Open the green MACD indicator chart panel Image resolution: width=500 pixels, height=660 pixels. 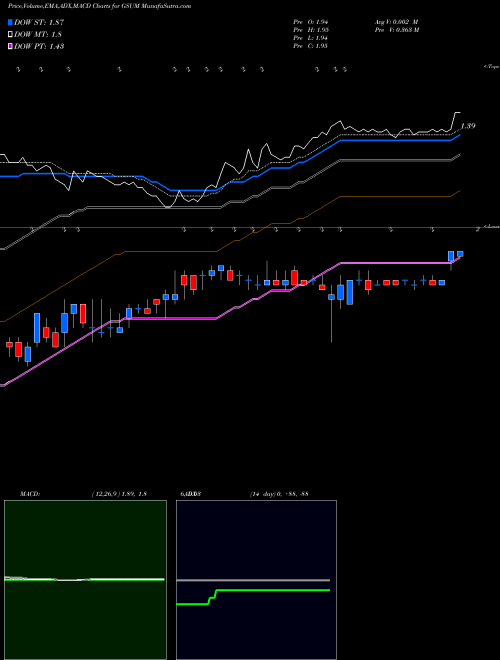point(85,580)
